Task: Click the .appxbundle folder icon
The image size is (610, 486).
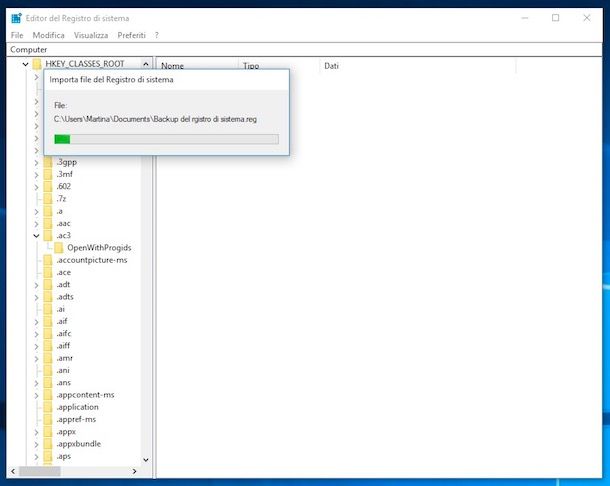Action: [x=48, y=444]
